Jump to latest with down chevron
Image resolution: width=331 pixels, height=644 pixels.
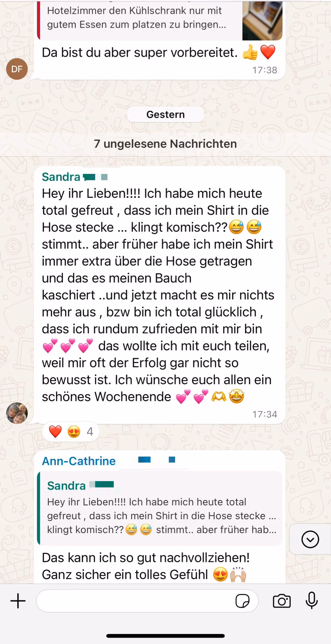click(x=310, y=539)
